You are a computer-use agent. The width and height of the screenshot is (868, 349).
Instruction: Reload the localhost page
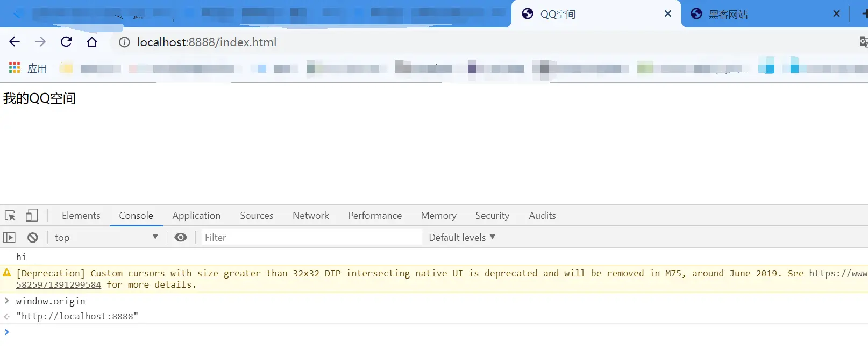point(66,42)
